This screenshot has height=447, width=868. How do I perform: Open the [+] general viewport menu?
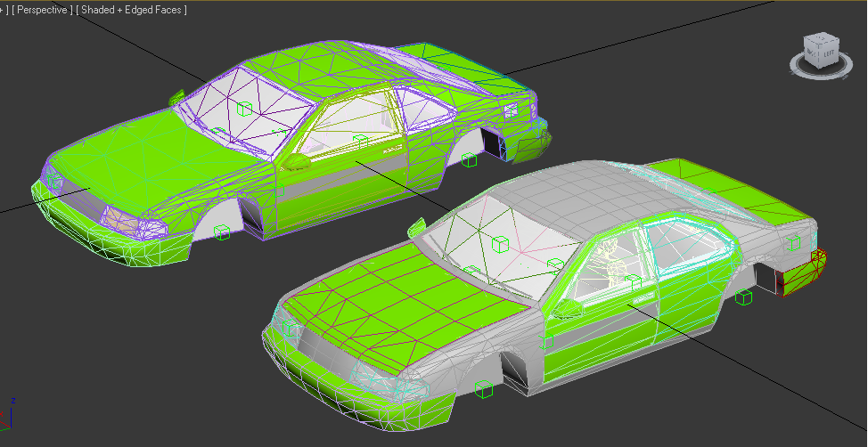tap(4, 10)
